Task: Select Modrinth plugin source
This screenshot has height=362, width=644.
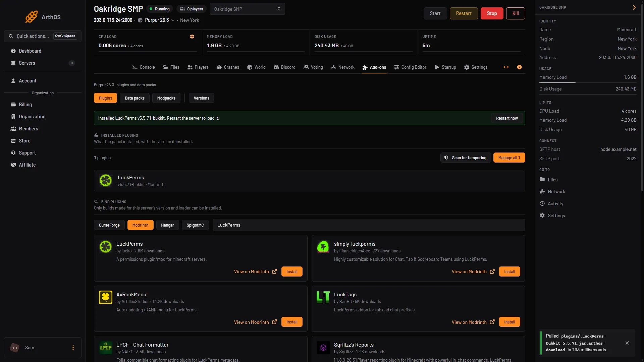Action: click(140, 225)
